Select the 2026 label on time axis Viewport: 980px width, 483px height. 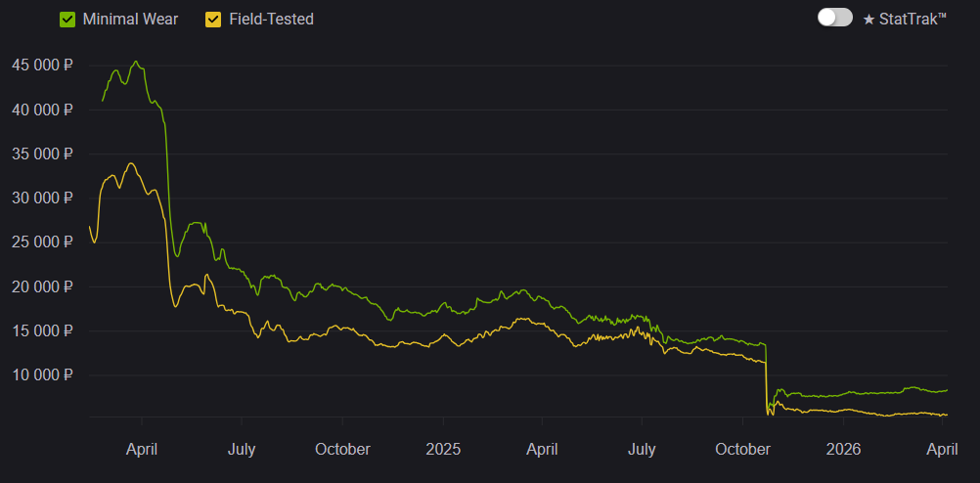tap(843, 449)
